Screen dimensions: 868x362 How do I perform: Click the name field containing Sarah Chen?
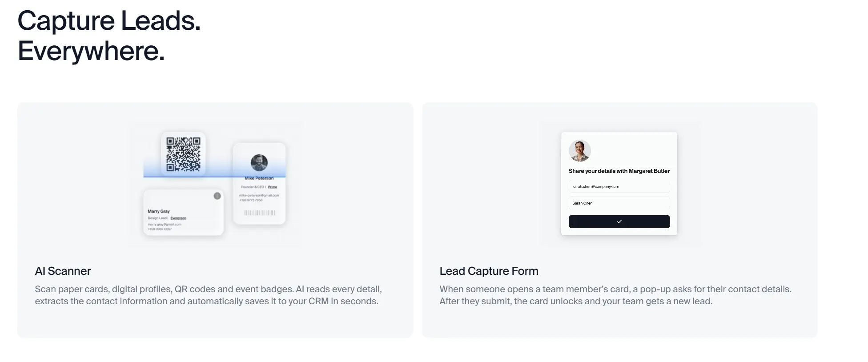click(x=619, y=203)
